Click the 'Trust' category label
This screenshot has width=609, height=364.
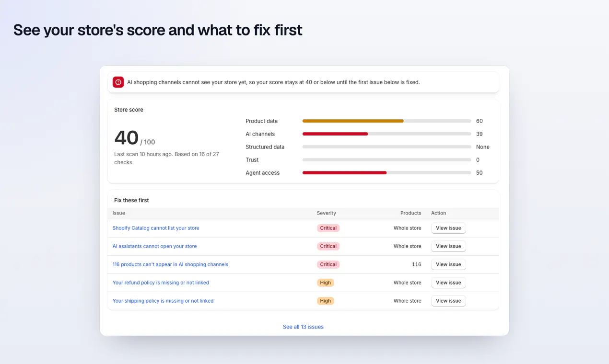click(x=252, y=160)
